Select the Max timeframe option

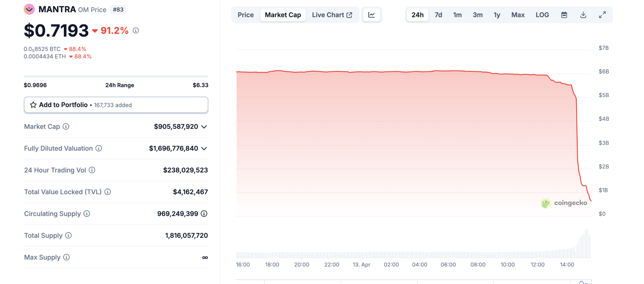(x=518, y=14)
